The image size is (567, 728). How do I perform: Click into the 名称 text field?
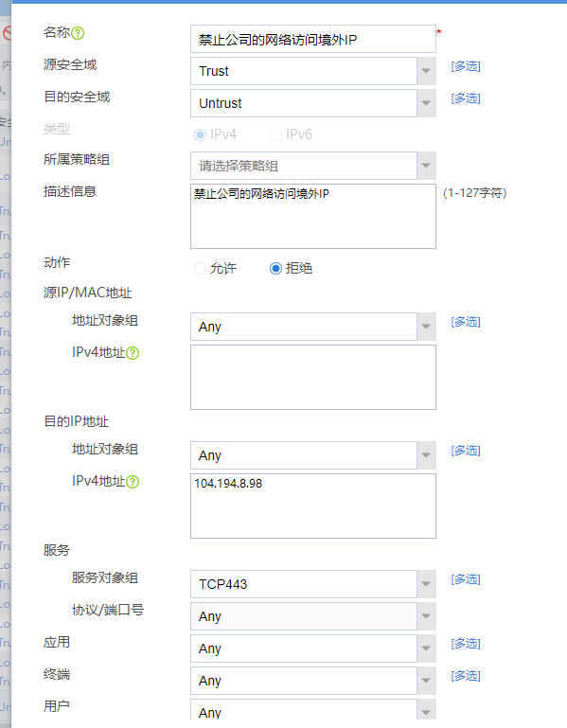coord(313,39)
